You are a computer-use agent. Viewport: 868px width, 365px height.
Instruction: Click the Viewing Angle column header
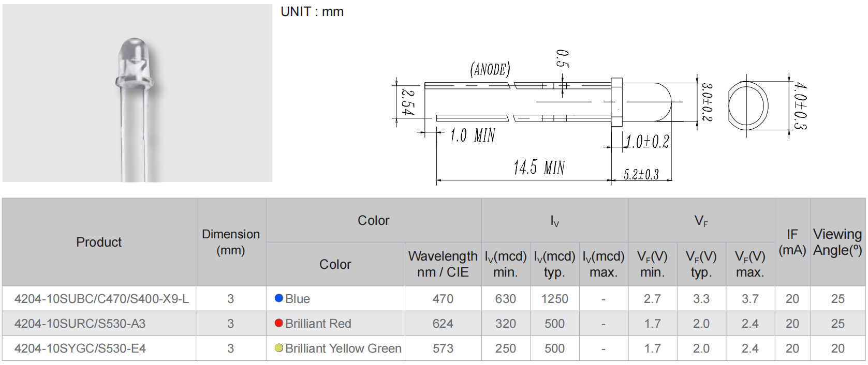tap(837, 242)
